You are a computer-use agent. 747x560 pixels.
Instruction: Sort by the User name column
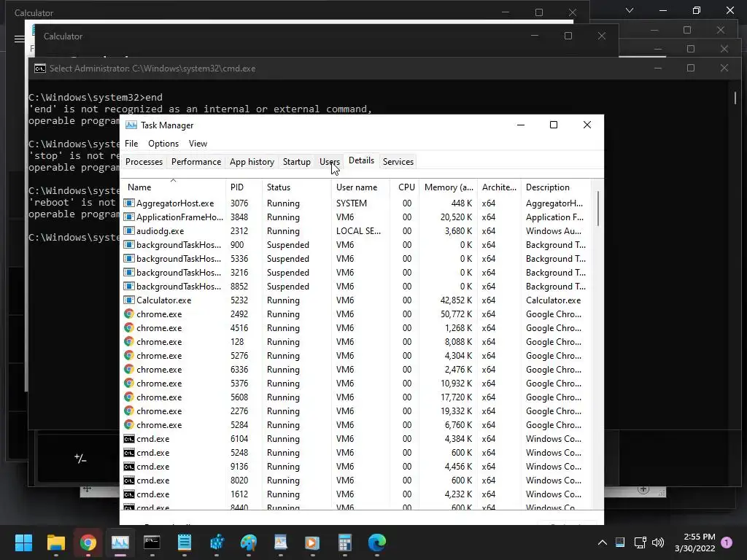(x=360, y=187)
